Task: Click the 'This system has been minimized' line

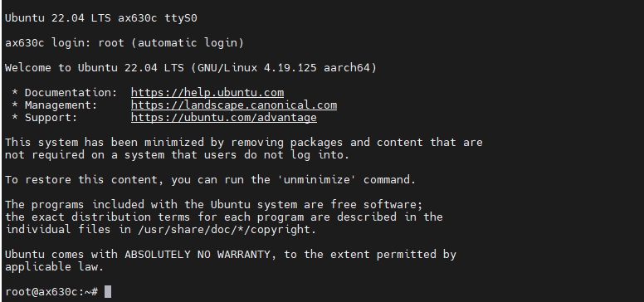Action: pyautogui.click(x=243, y=143)
